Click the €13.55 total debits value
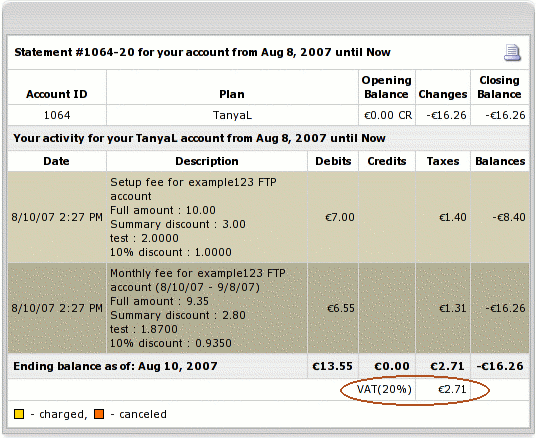 332,366
